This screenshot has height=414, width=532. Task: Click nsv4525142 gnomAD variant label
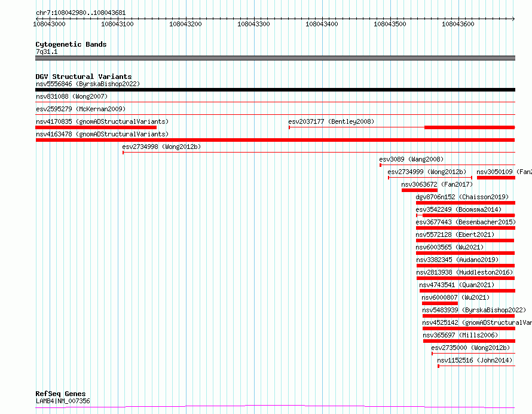(477, 322)
